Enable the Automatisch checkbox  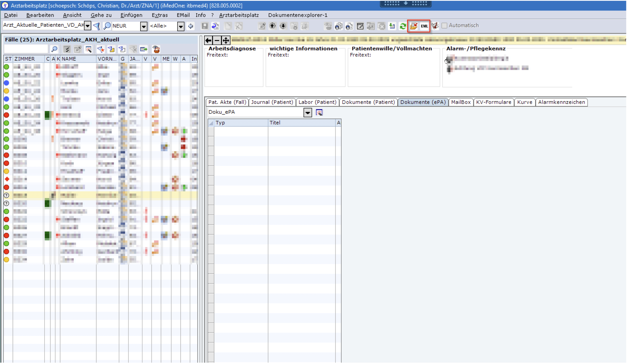coord(444,26)
